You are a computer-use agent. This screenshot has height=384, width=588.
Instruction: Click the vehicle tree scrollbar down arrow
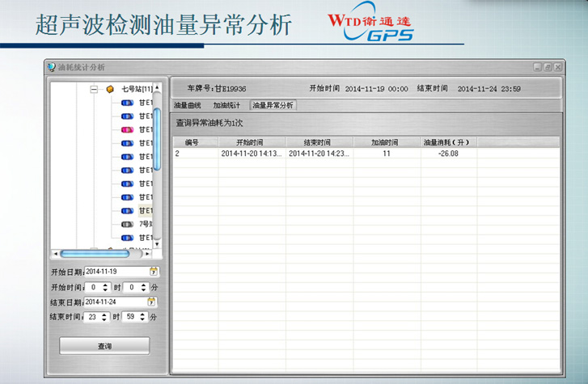(x=158, y=243)
